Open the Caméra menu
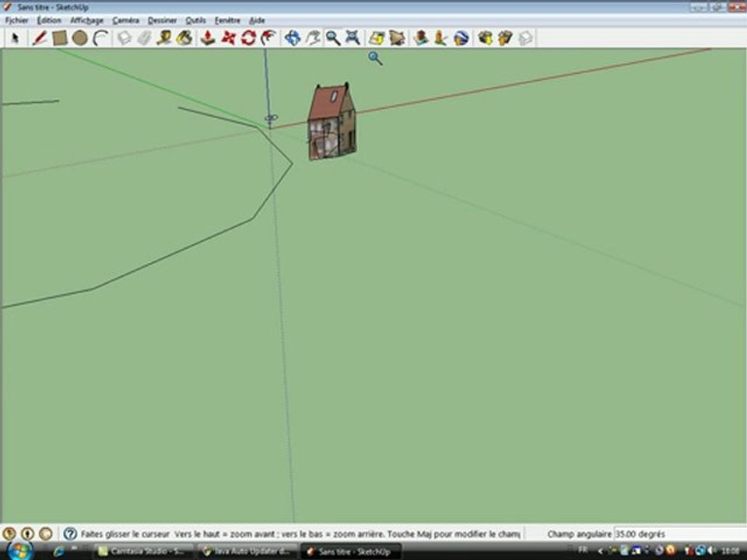The width and height of the screenshot is (747, 560). click(126, 20)
